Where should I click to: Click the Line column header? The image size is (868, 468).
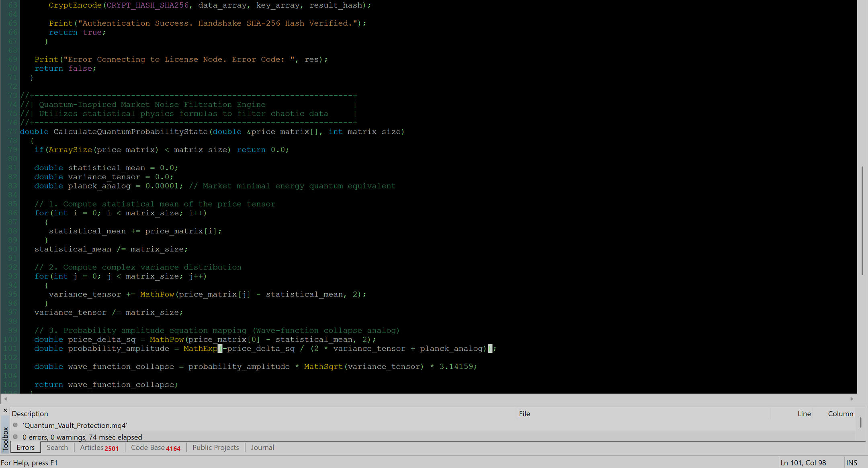pos(804,414)
